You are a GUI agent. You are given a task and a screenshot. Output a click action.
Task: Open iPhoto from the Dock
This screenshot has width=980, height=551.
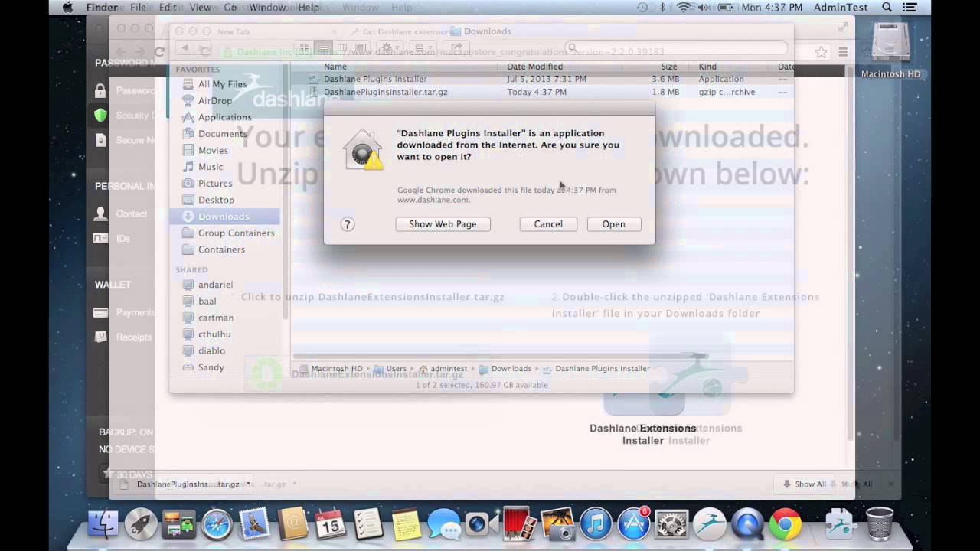coord(557,525)
